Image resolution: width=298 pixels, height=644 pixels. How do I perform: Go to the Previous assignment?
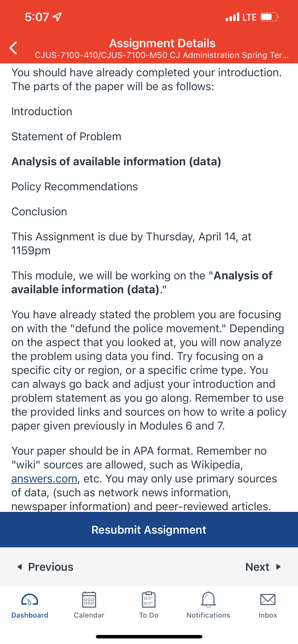[45, 567]
